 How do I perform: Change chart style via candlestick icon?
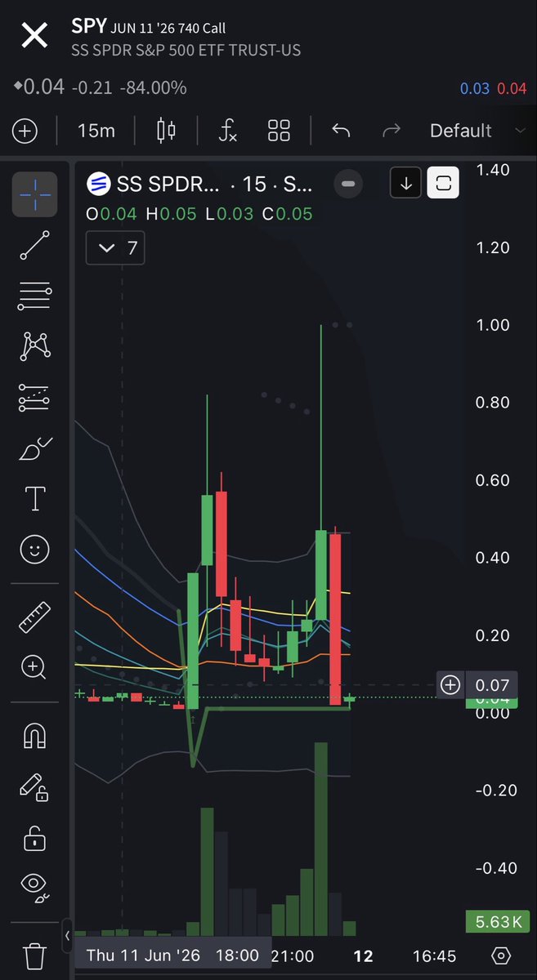tap(166, 131)
